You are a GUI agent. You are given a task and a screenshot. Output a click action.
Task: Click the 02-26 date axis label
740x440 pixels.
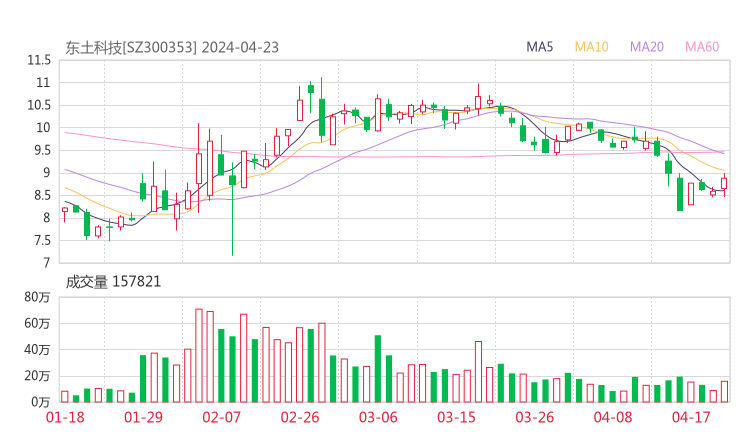pos(299,417)
